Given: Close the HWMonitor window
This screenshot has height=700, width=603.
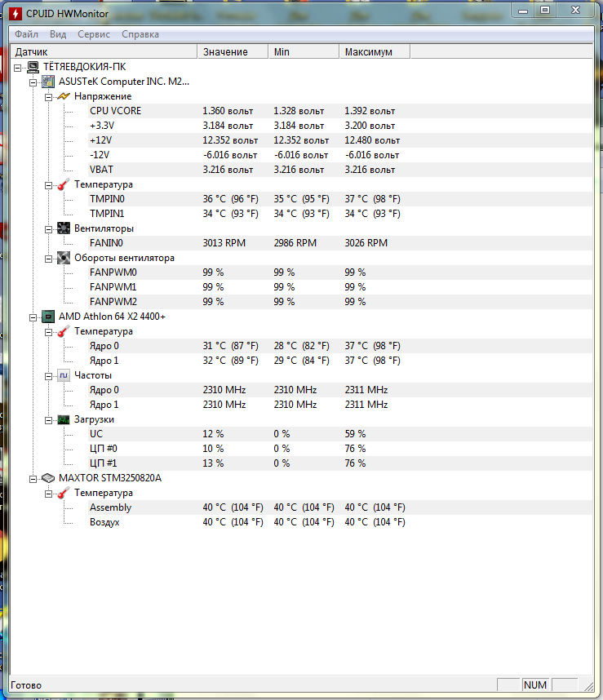Looking at the screenshot, I should (x=576, y=11).
